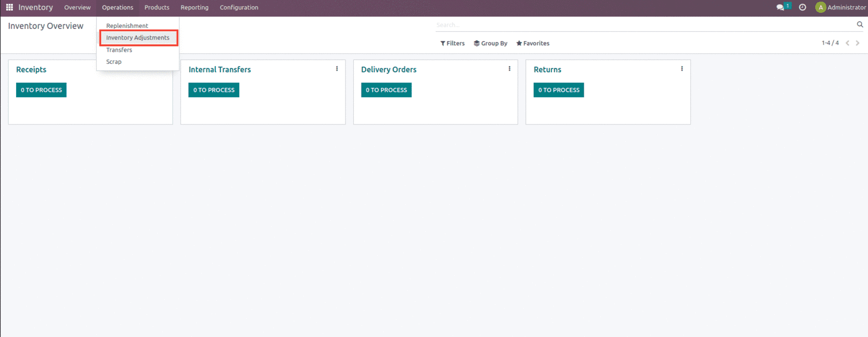Open the apps grid home menu icon
Image resolution: width=868 pixels, height=337 pixels.
tap(9, 7)
